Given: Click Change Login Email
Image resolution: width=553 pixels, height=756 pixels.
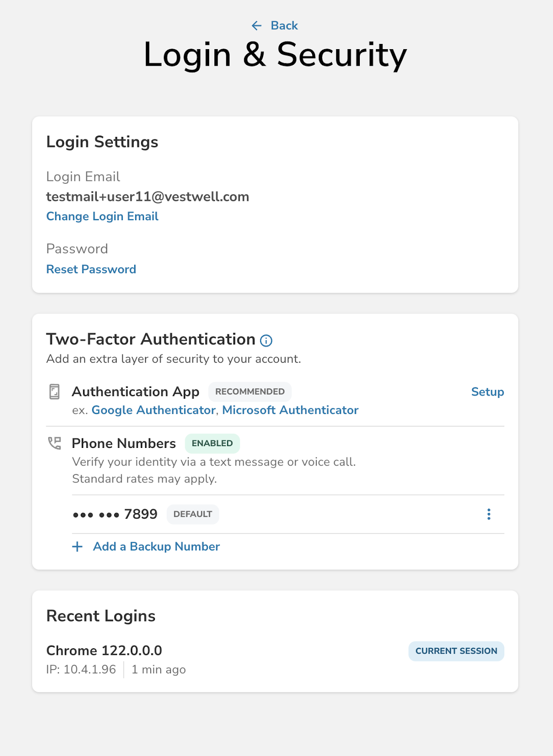Looking at the screenshot, I should pos(102,216).
